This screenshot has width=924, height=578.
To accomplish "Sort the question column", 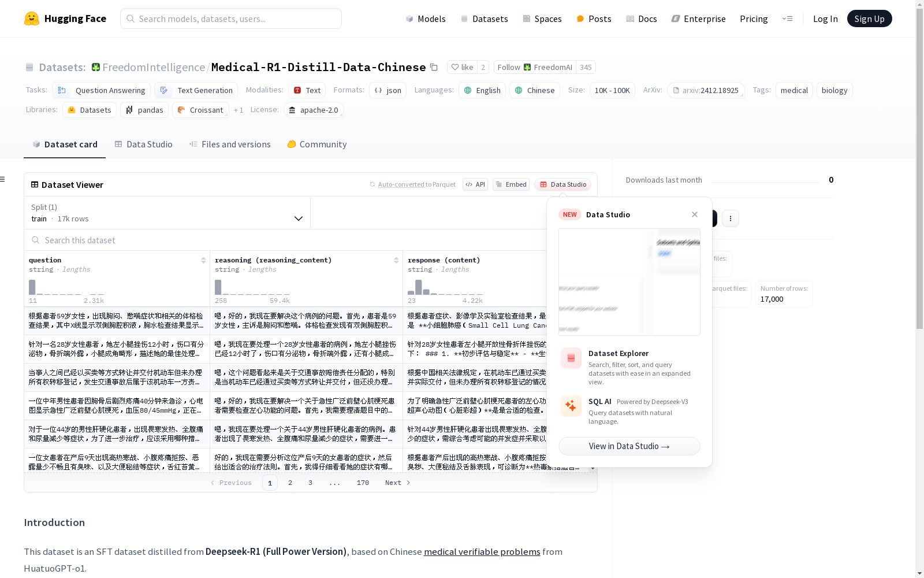I will (203, 261).
